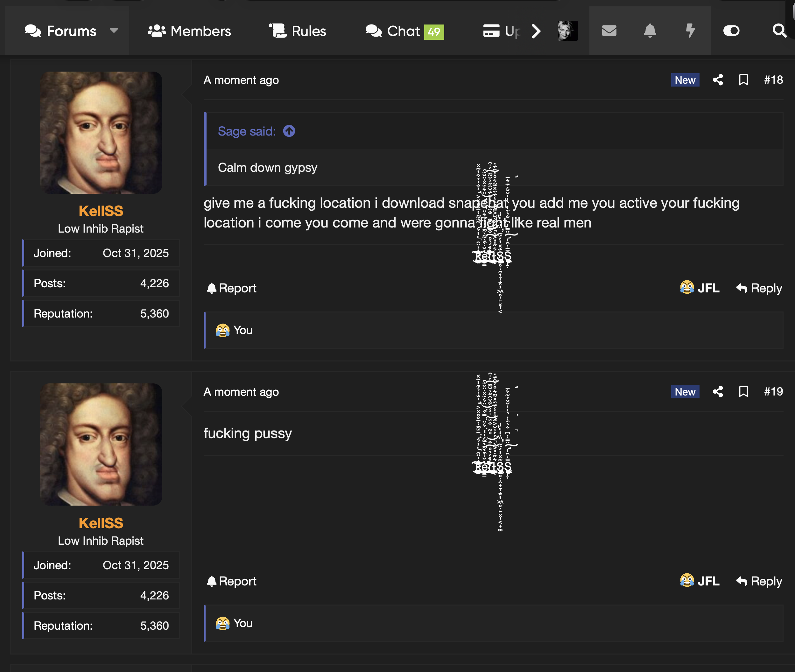Expand the Forums dropdown arrow

(x=114, y=31)
